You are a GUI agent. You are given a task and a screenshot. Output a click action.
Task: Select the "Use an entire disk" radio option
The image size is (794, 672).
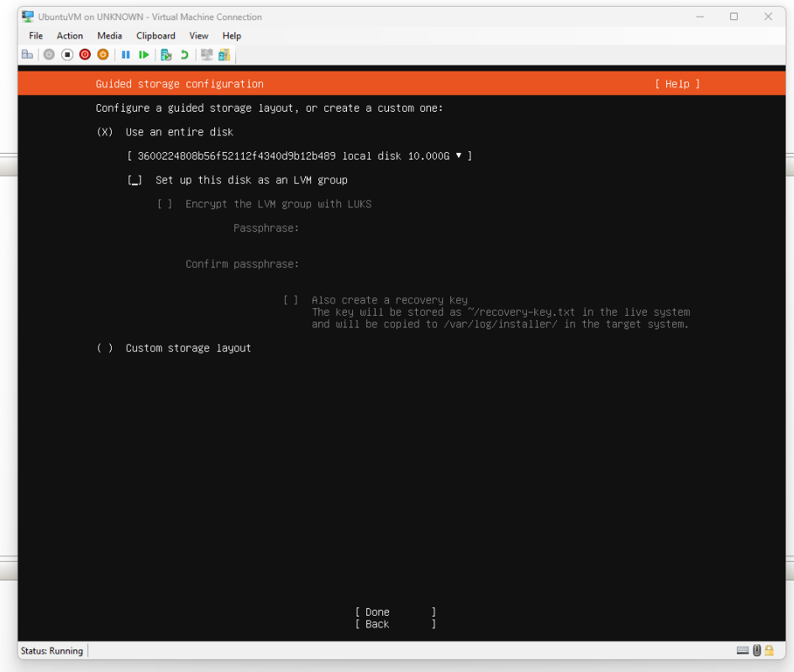tap(104, 132)
